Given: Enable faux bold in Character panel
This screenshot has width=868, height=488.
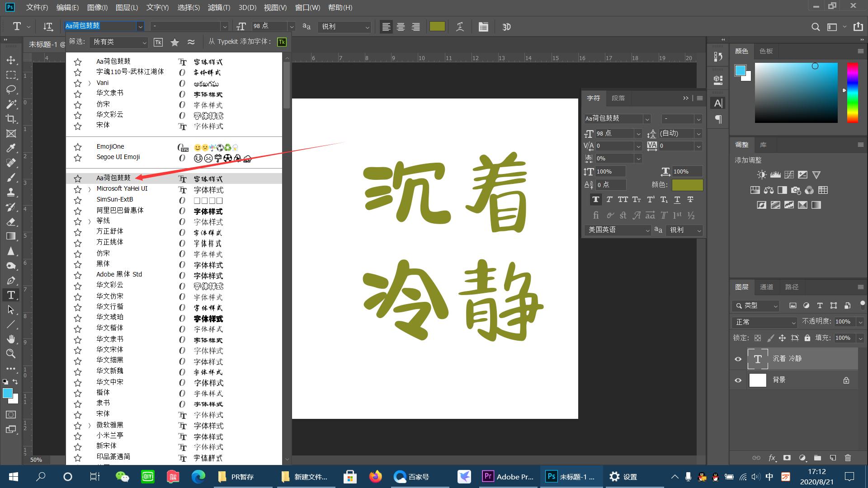Looking at the screenshot, I should click(x=596, y=199).
